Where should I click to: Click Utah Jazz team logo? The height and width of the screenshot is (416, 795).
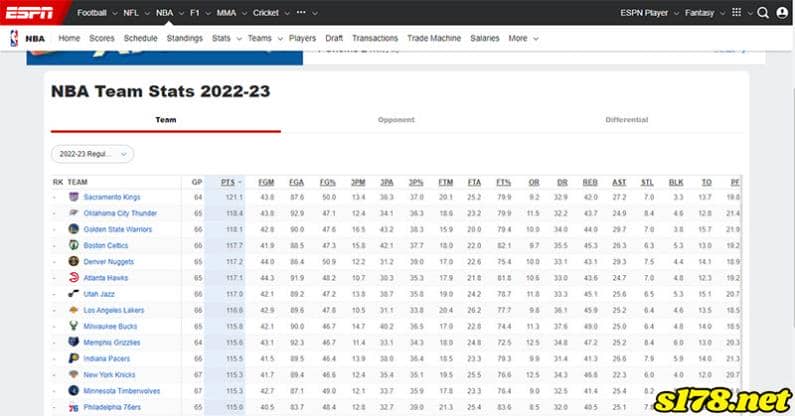coord(74,294)
